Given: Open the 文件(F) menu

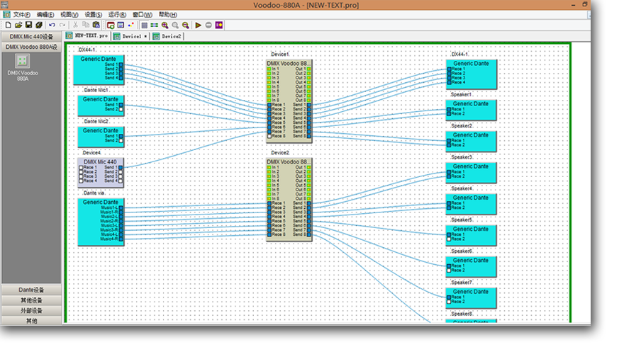Looking at the screenshot, I should [x=22, y=15].
